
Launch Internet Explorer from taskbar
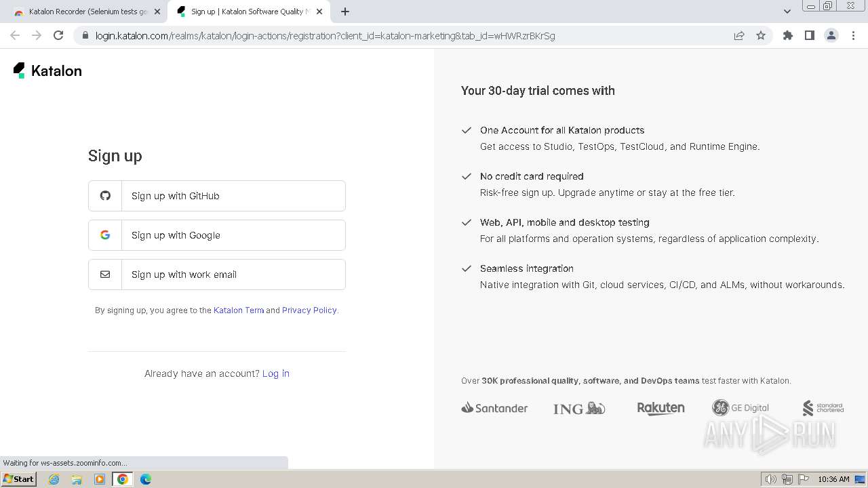click(54, 479)
